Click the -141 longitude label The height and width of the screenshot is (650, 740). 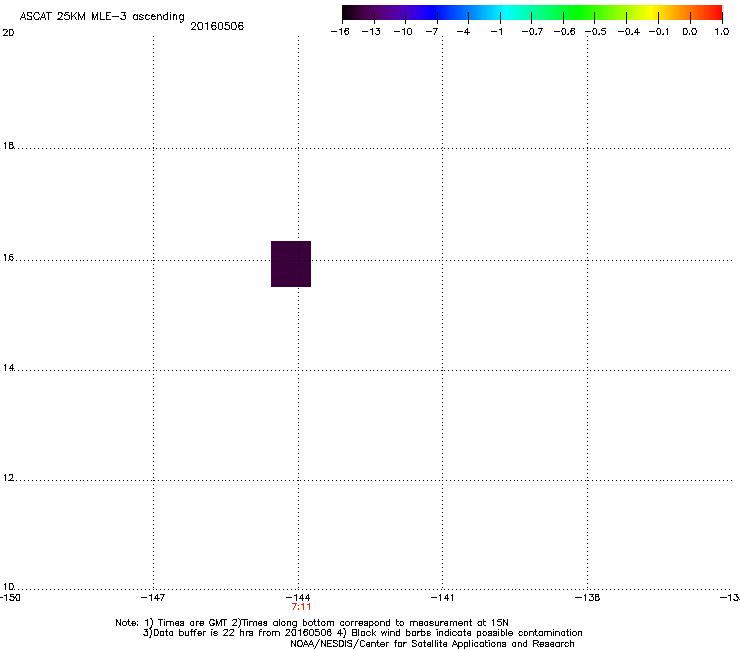click(442, 598)
